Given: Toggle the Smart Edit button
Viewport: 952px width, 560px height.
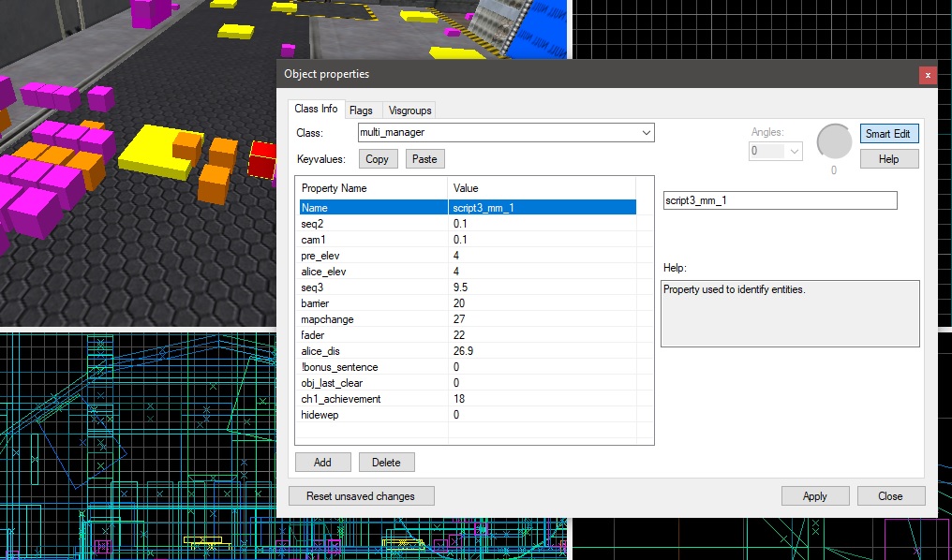Looking at the screenshot, I should coord(888,134).
